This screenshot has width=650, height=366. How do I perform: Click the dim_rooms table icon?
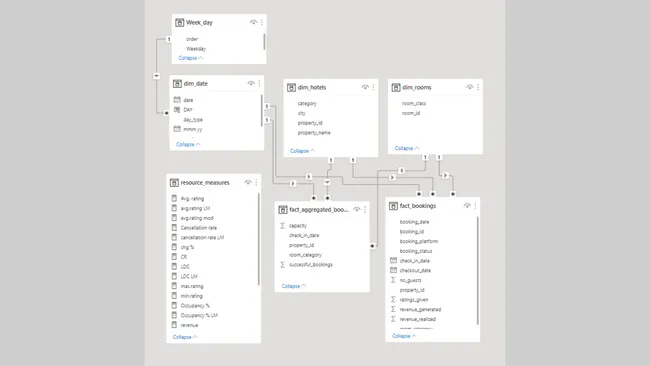pyautogui.click(x=396, y=87)
